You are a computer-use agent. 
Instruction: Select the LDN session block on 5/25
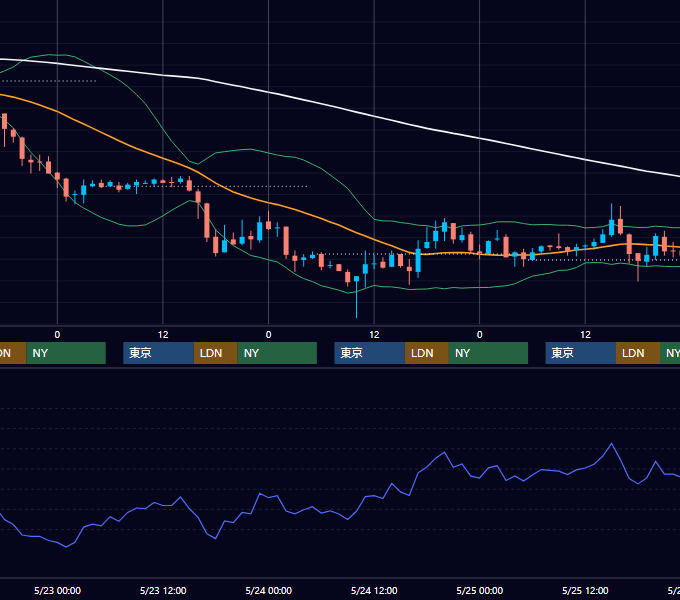click(638, 353)
